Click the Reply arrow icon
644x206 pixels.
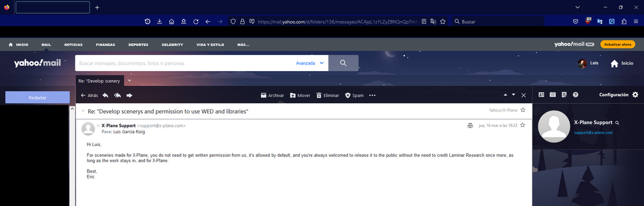[105, 95]
